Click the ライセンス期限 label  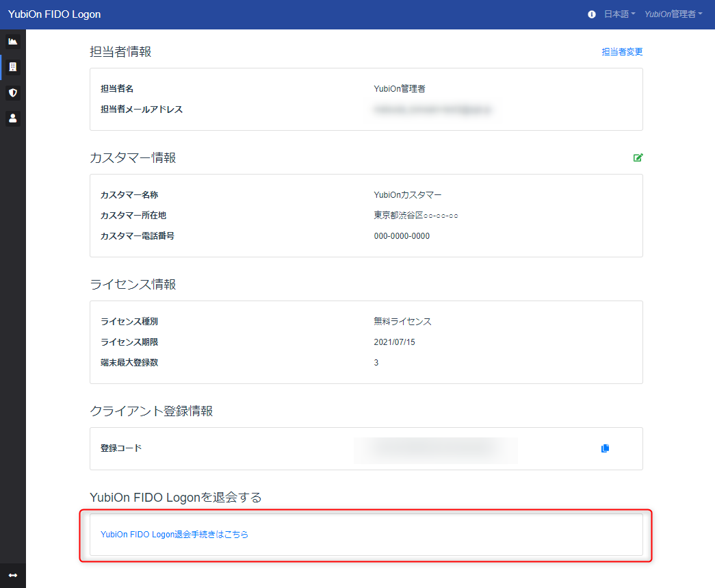(129, 342)
